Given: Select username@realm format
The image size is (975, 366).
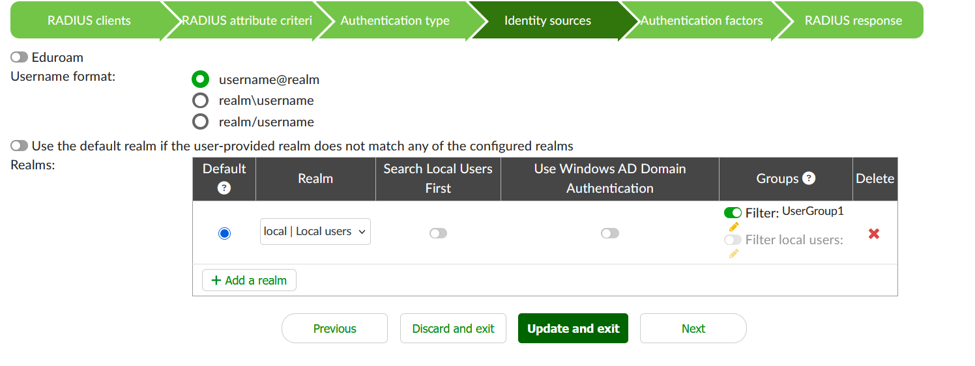Looking at the screenshot, I should (200, 80).
